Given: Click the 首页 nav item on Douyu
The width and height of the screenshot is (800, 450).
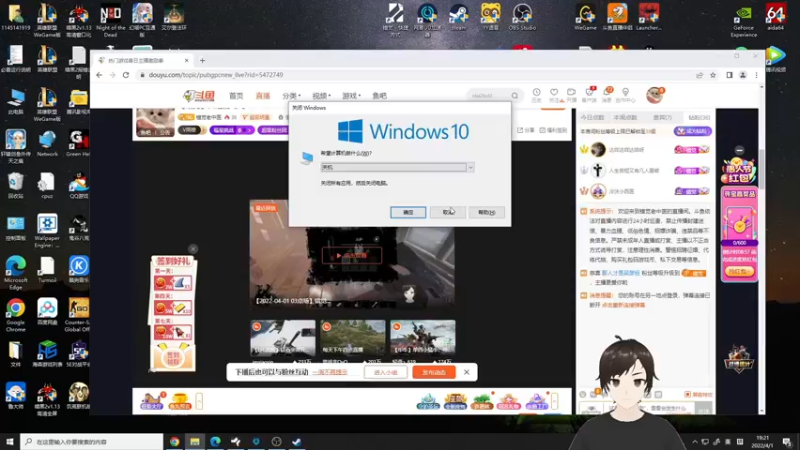Looking at the screenshot, I should [x=236, y=95].
